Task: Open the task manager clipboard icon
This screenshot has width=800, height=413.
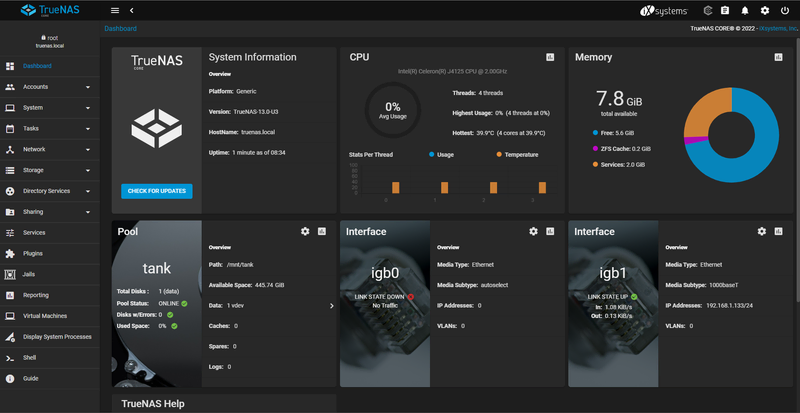Action: click(725, 10)
